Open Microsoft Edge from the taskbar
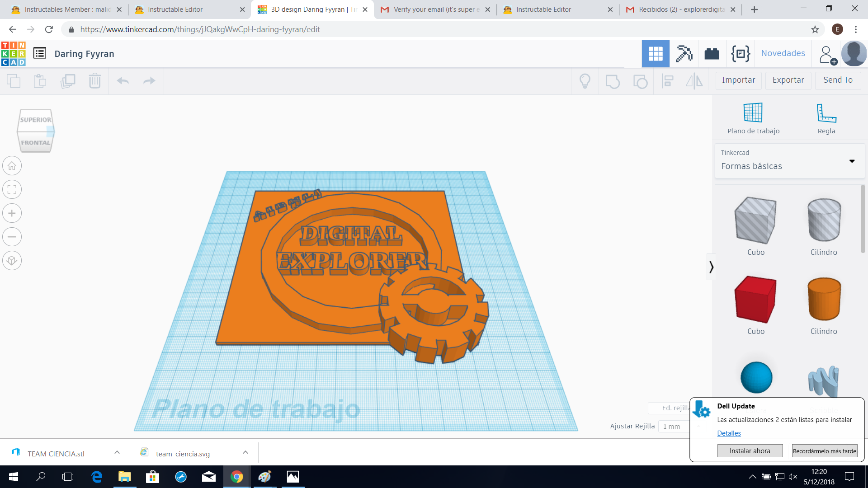Screen dimensions: 868x488 pos(97,477)
